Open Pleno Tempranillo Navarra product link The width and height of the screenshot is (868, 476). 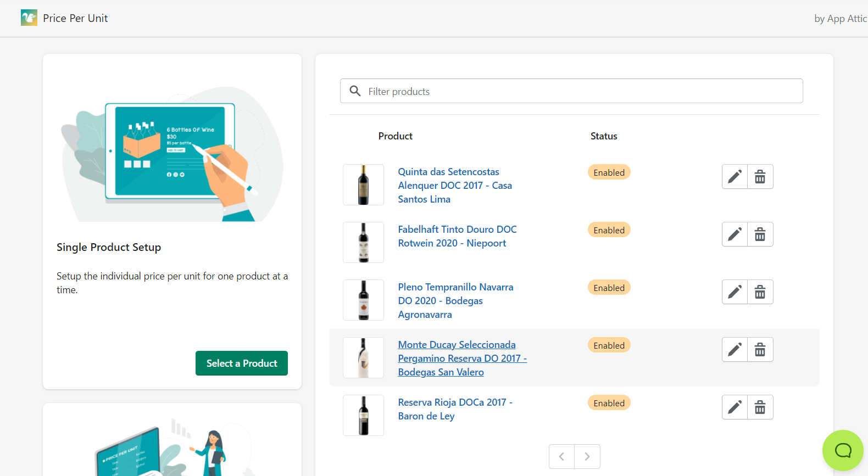pos(455,301)
